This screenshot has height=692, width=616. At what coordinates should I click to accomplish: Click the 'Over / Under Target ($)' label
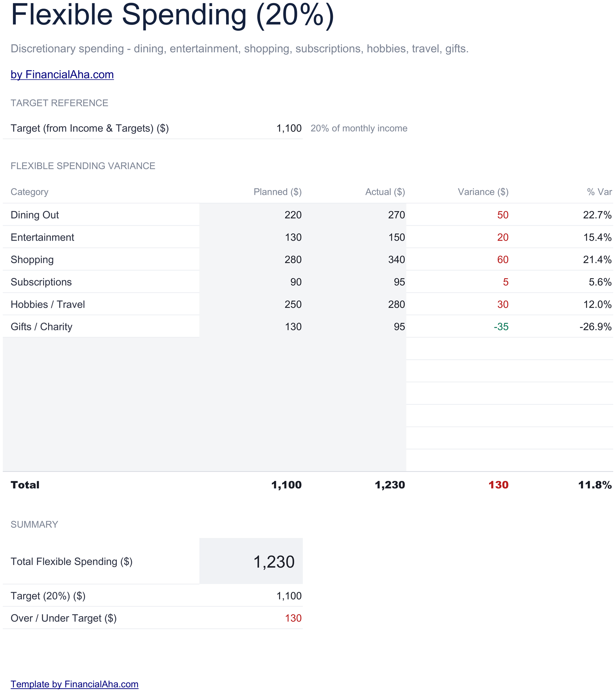tap(64, 618)
